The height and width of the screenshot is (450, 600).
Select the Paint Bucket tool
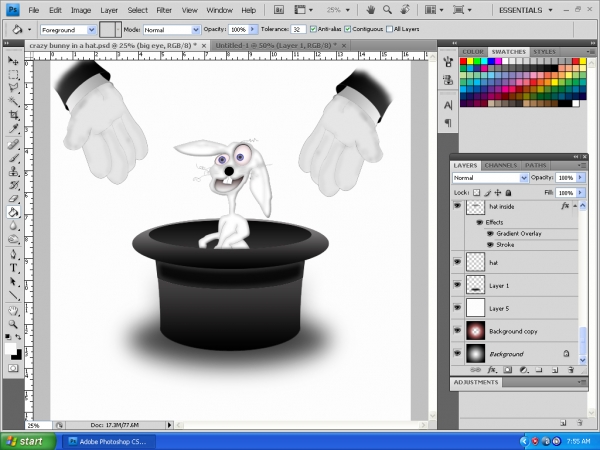coord(13,212)
